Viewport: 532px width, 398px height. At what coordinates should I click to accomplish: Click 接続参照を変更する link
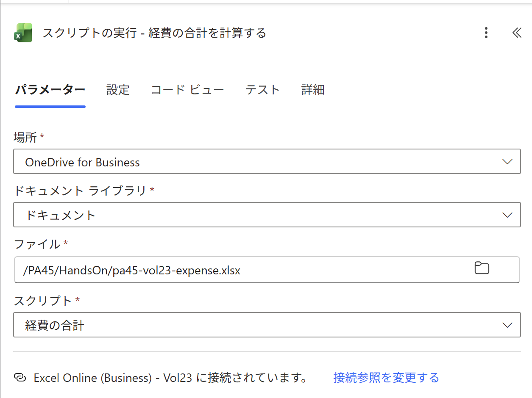click(386, 377)
